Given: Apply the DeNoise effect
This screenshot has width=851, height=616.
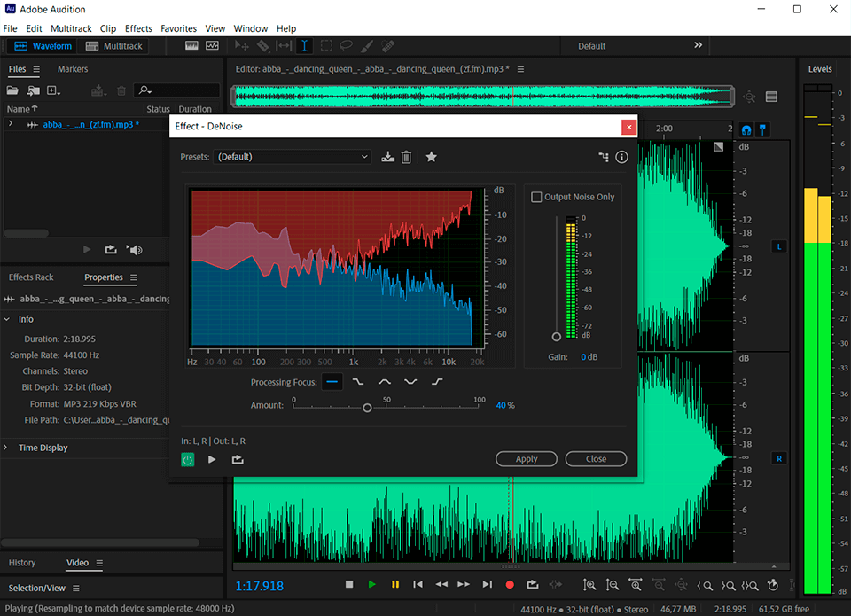Looking at the screenshot, I should click(527, 459).
